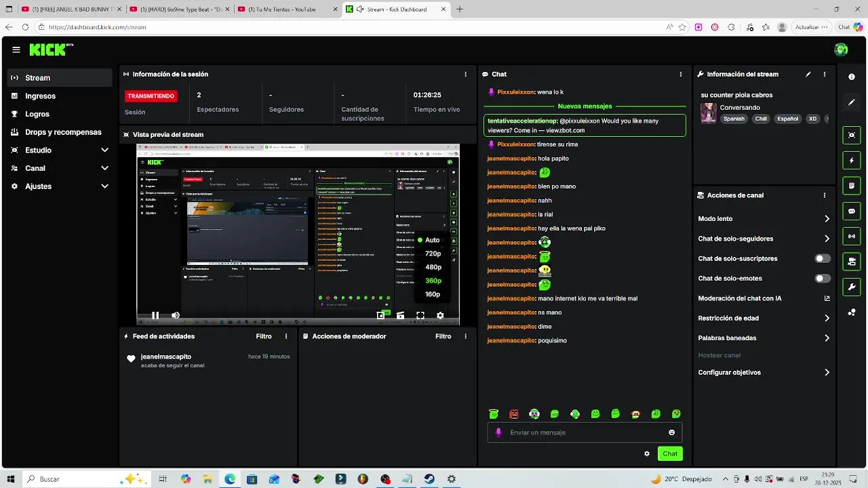Open Acciones de canal three-dot menu
Image resolution: width=868 pixels, height=488 pixels.
click(825, 195)
